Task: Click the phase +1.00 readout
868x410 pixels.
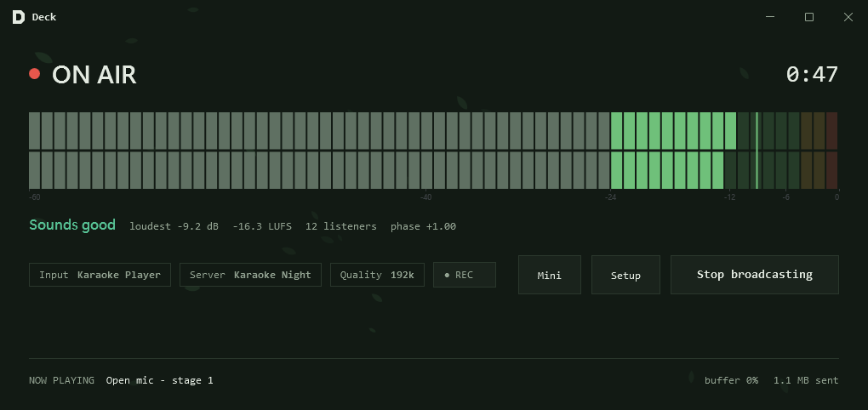Action: point(423,226)
